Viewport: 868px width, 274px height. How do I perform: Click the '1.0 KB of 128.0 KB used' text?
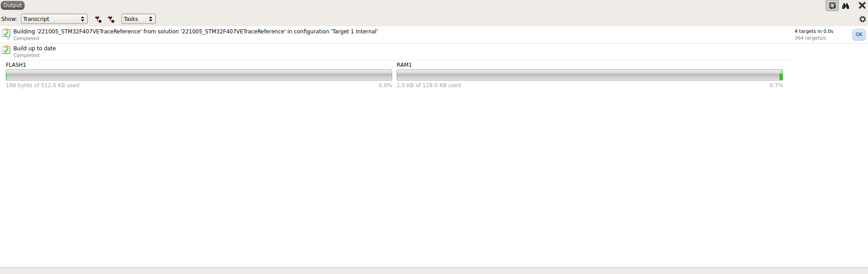[429, 85]
